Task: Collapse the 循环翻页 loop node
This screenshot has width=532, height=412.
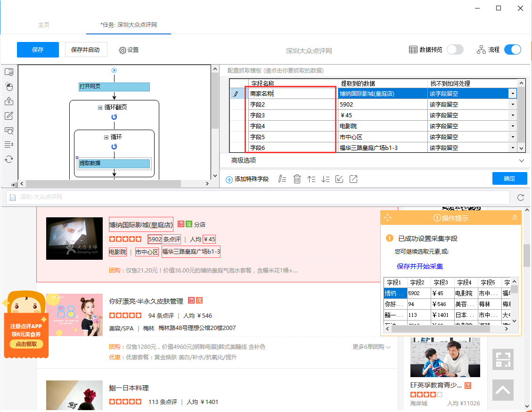Action: pos(100,107)
